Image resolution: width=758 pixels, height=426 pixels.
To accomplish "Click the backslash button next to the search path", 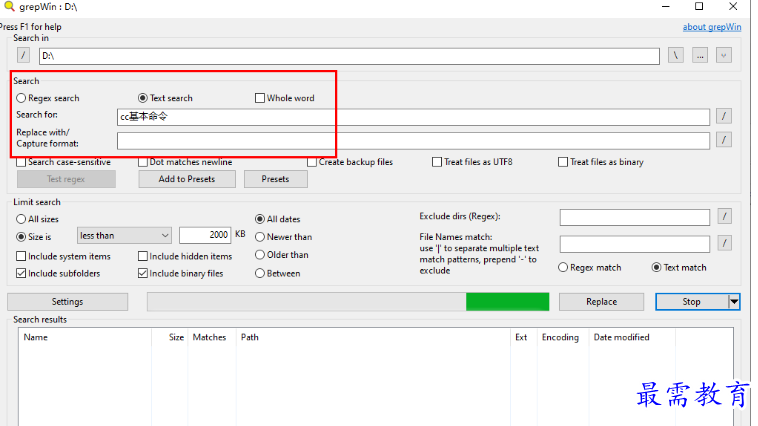I will [675, 55].
